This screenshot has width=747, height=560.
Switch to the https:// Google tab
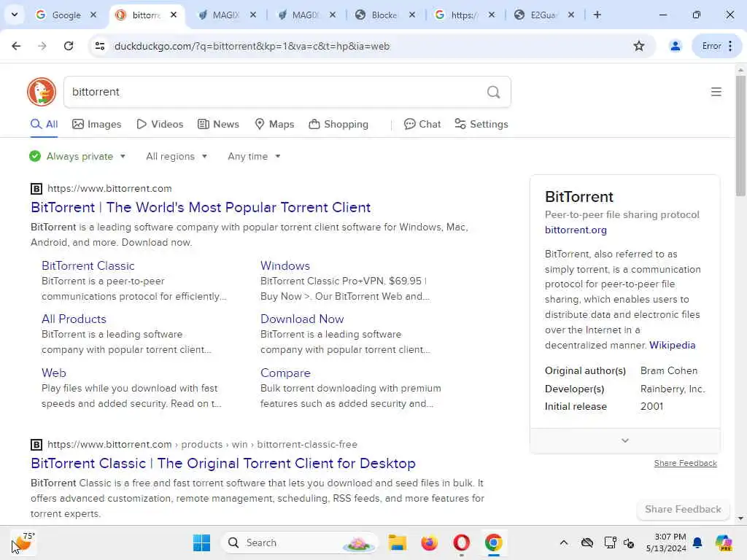[x=463, y=15]
